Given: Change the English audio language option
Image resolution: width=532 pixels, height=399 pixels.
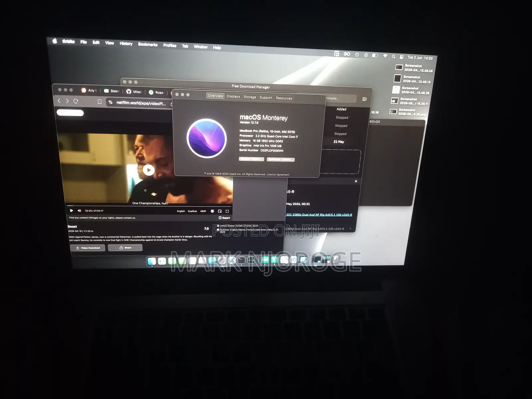Looking at the screenshot, I should point(181,211).
